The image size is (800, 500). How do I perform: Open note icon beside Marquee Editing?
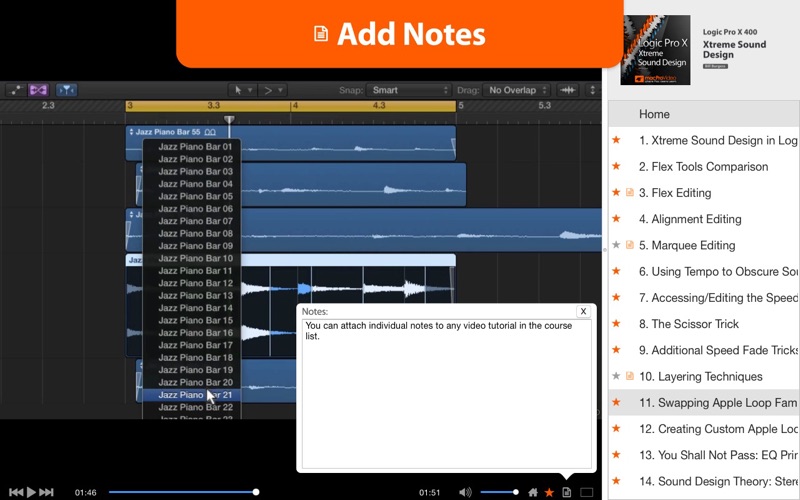(630, 245)
